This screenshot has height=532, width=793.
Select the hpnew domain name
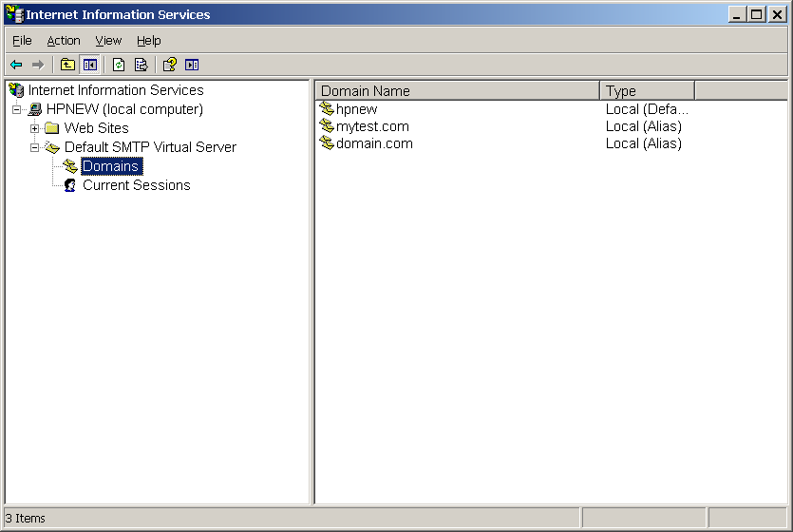coord(356,109)
